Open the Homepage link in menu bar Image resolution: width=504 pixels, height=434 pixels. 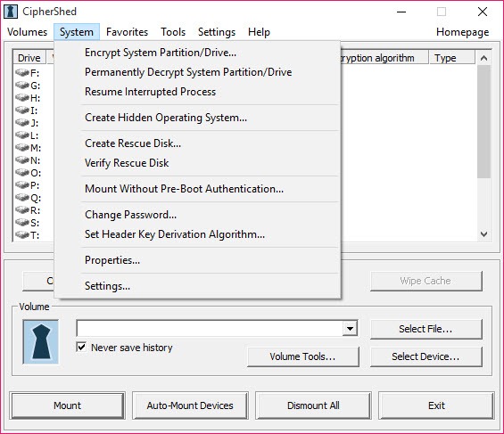(463, 32)
